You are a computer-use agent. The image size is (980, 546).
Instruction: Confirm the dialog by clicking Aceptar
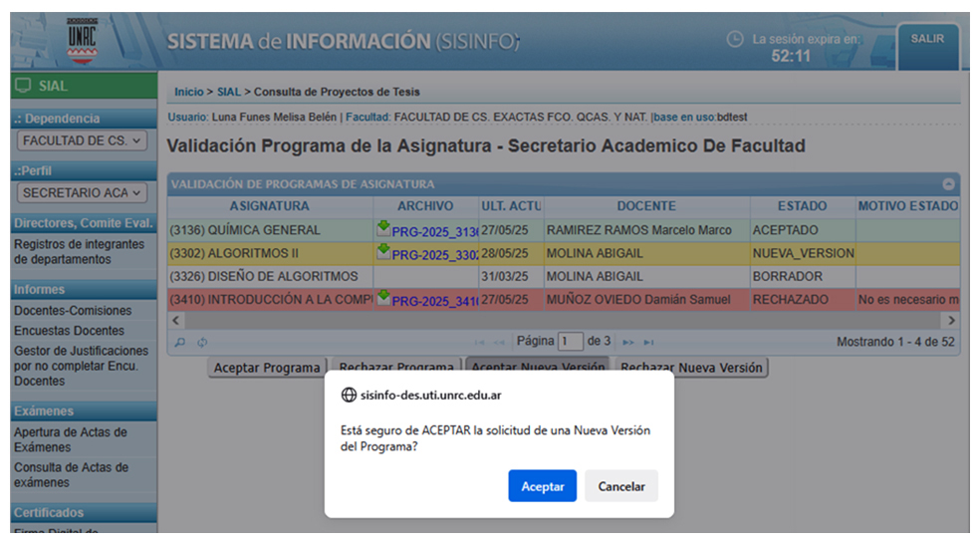coord(542,486)
